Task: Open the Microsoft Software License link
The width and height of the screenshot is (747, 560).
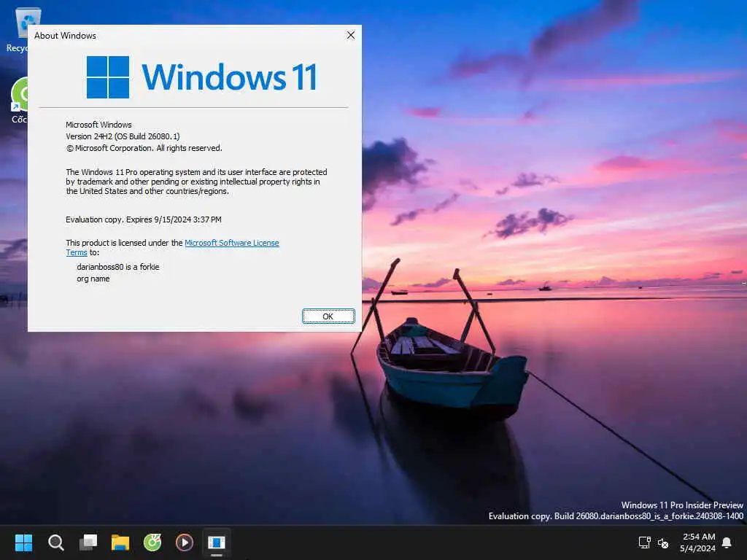Action: pos(231,243)
